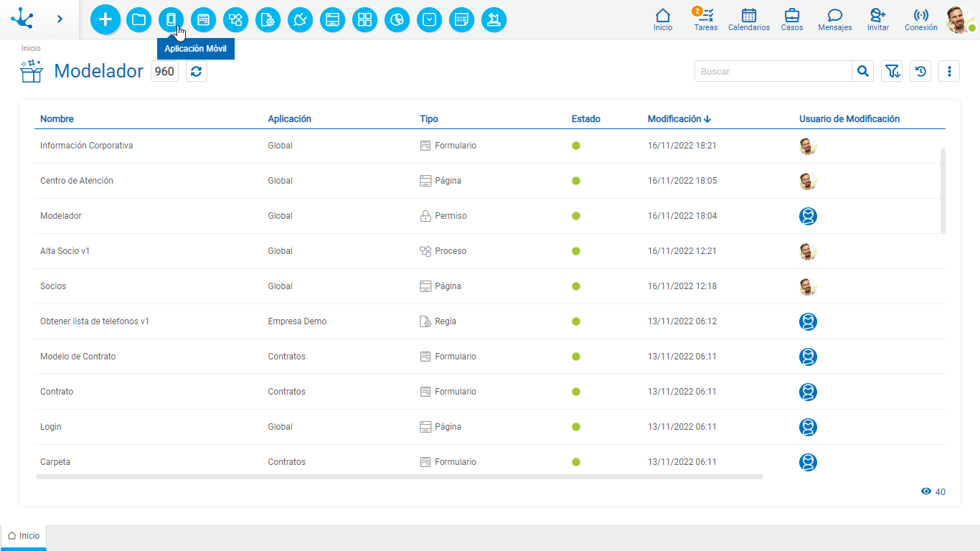Image resolution: width=980 pixels, height=551 pixels.
Task: Click the magnifier search button
Action: (x=863, y=71)
